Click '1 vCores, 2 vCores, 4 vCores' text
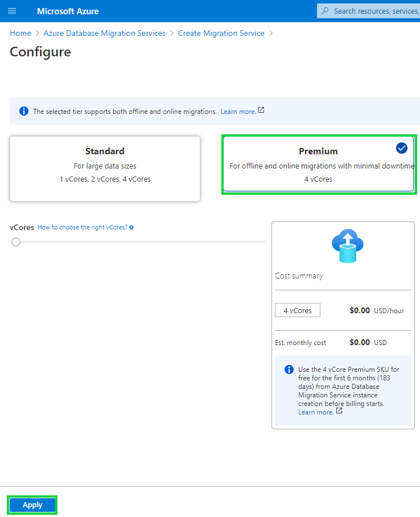Viewport: 420px width, 517px height. coord(105,179)
